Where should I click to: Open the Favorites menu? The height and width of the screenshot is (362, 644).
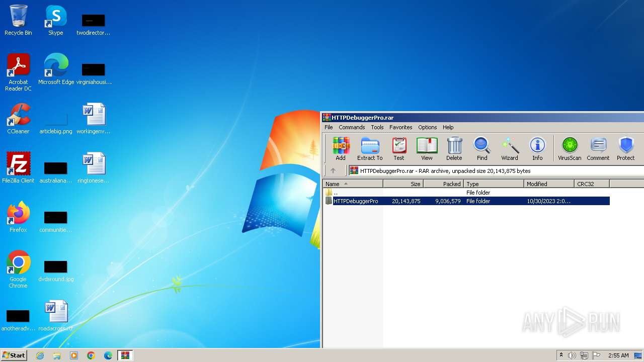(400, 127)
